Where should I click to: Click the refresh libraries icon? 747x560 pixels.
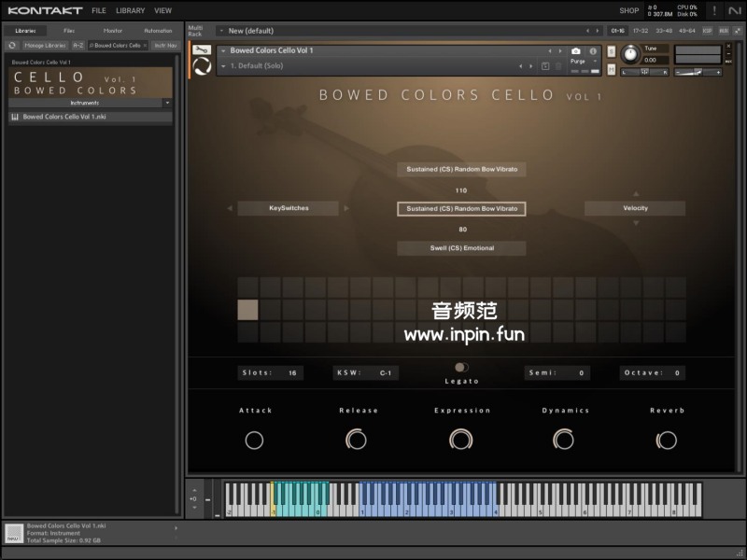(x=12, y=45)
